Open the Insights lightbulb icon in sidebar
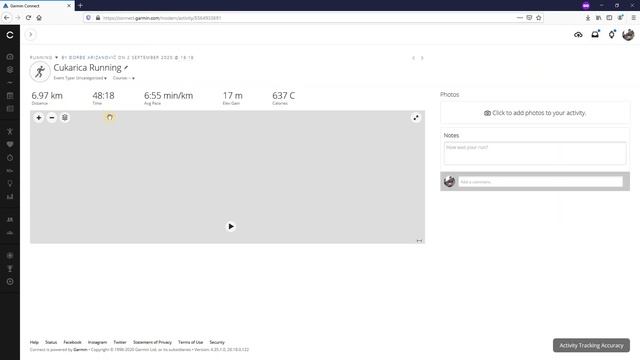 coord(10,184)
